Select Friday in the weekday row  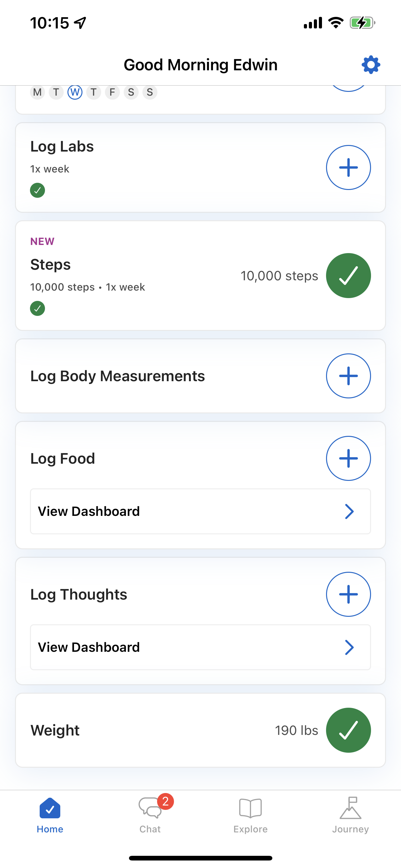112,92
